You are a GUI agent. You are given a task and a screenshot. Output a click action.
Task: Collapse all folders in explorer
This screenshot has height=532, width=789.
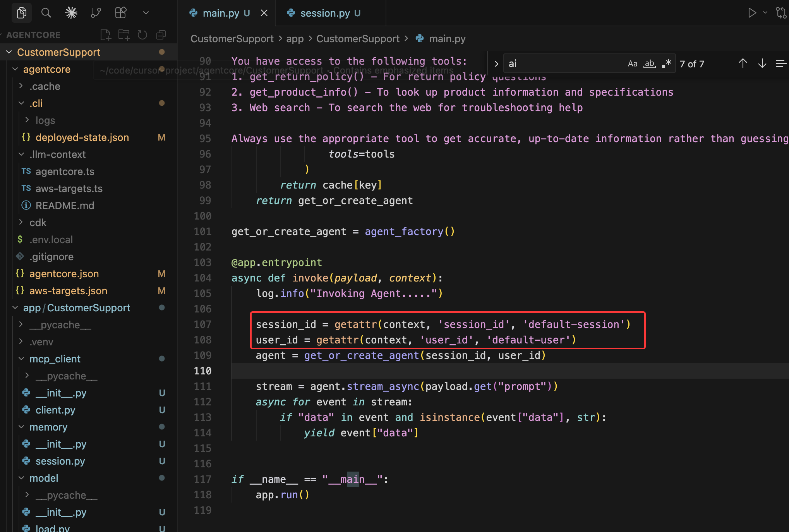point(161,35)
